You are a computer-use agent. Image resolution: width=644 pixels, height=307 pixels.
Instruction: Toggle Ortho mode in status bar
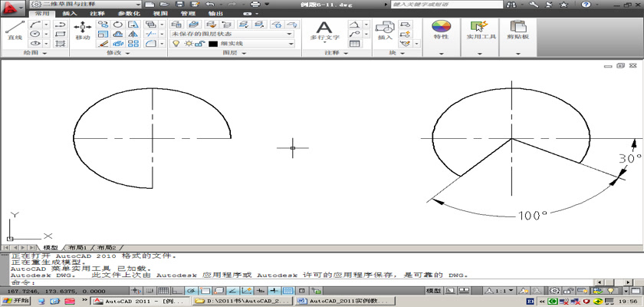[177, 291]
